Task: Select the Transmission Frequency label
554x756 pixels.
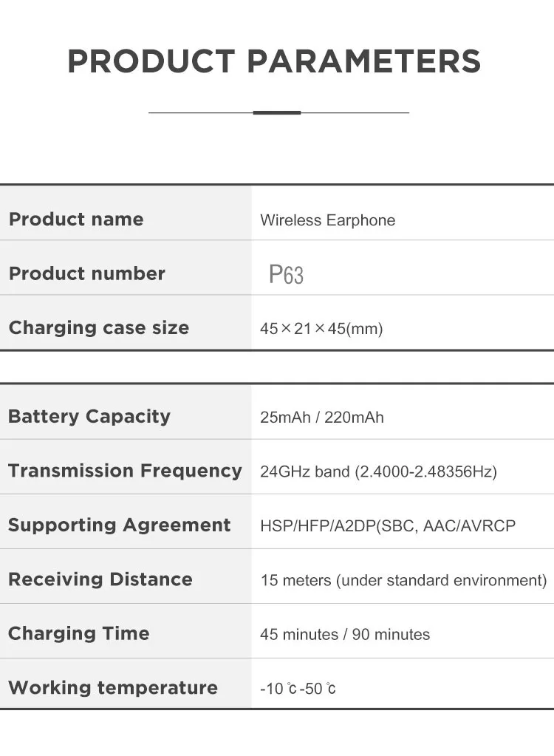Action: click(125, 471)
